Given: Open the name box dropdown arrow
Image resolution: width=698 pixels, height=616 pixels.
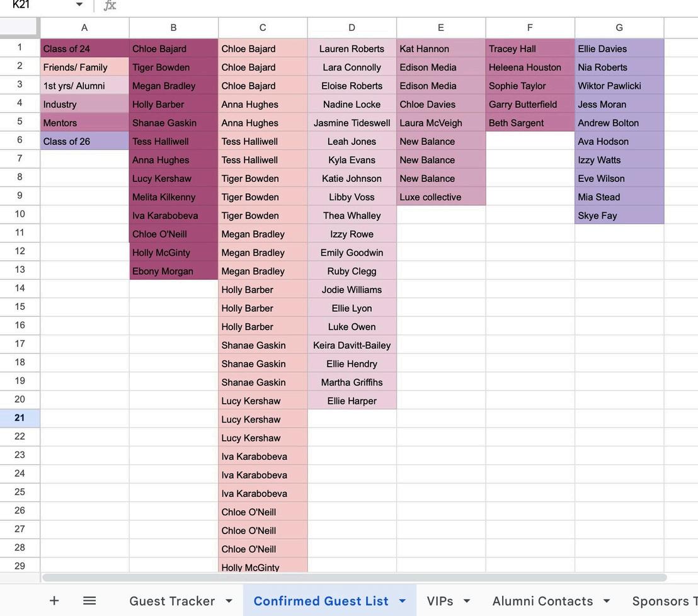Looking at the screenshot, I should [x=79, y=5].
